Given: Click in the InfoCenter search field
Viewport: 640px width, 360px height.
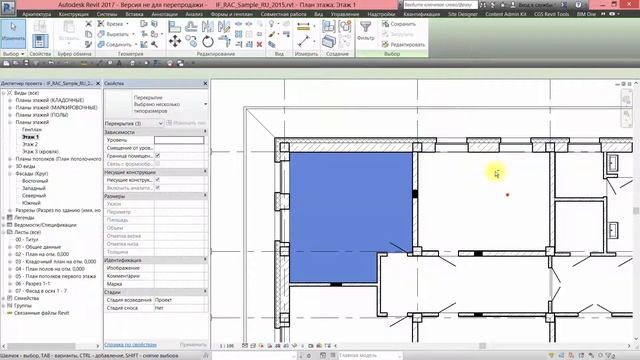Looking at the screenshot, I should pos(440,5).
